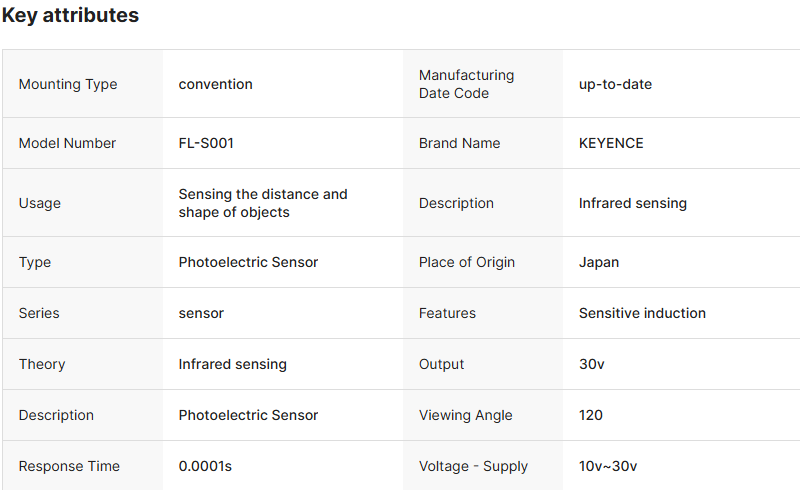Click the KEYENCE brand name value
This screenshot has height=490, width=800.
[611, 143]
